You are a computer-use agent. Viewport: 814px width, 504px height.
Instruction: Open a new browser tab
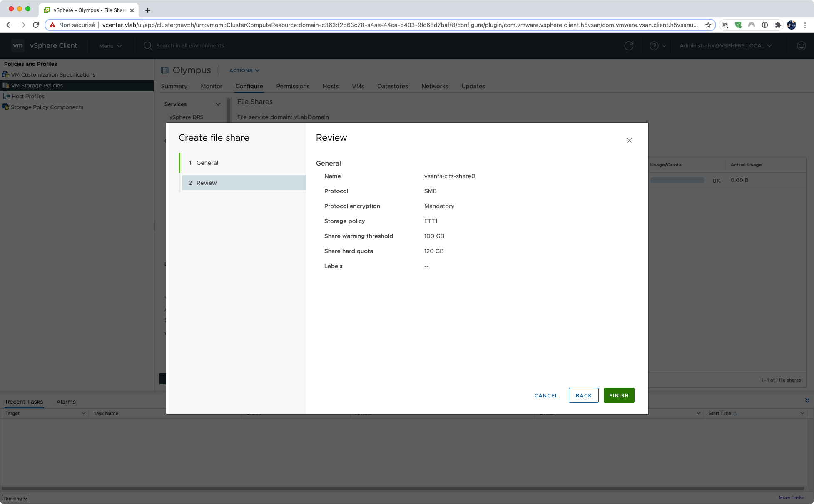click(148, 10)
